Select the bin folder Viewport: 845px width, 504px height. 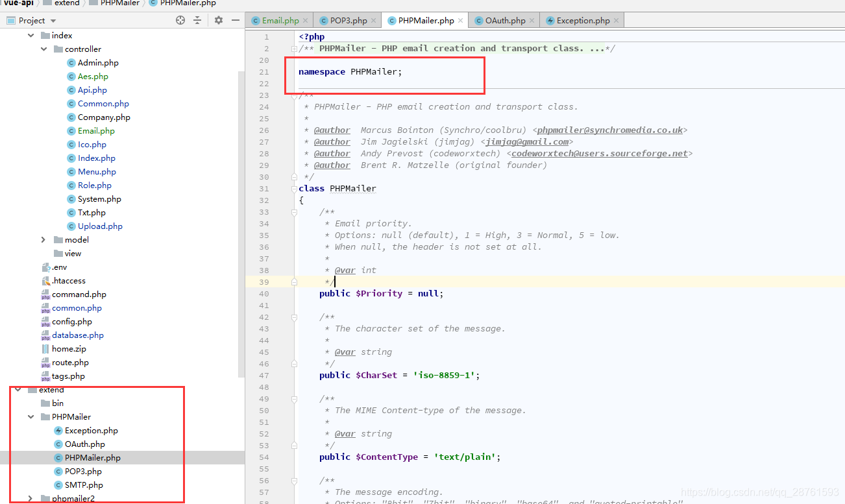click(x=52, y=403)
